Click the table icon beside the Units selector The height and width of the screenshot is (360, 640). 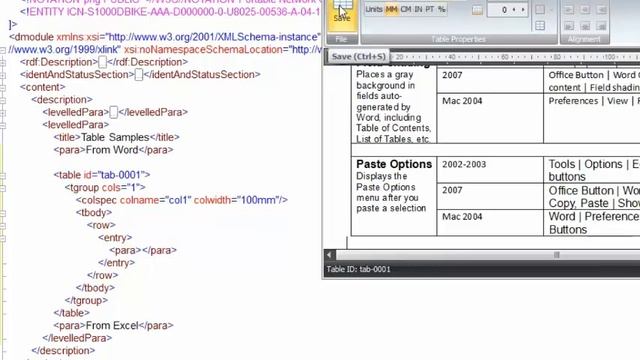pyautogui.click(x=477, y=10)
